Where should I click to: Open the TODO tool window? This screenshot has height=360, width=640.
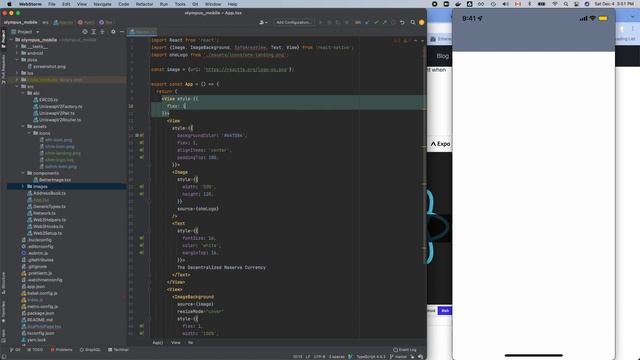click(x=35, y=350)
